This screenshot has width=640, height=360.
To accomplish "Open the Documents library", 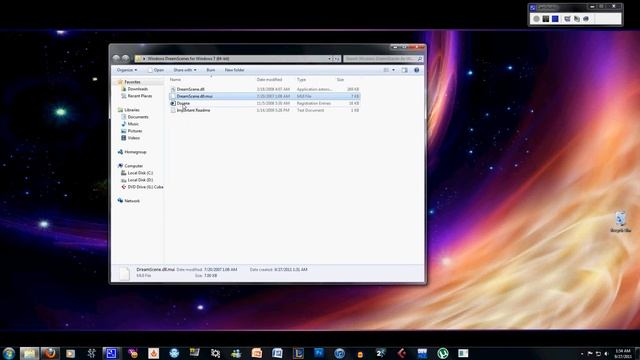I will pos(138,117).
